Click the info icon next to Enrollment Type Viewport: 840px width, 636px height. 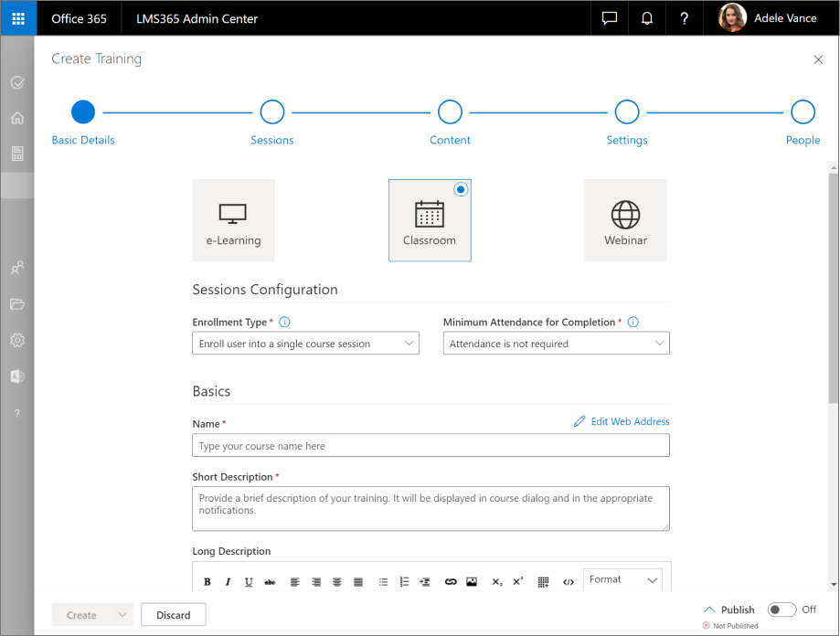[x=284, y=323]
